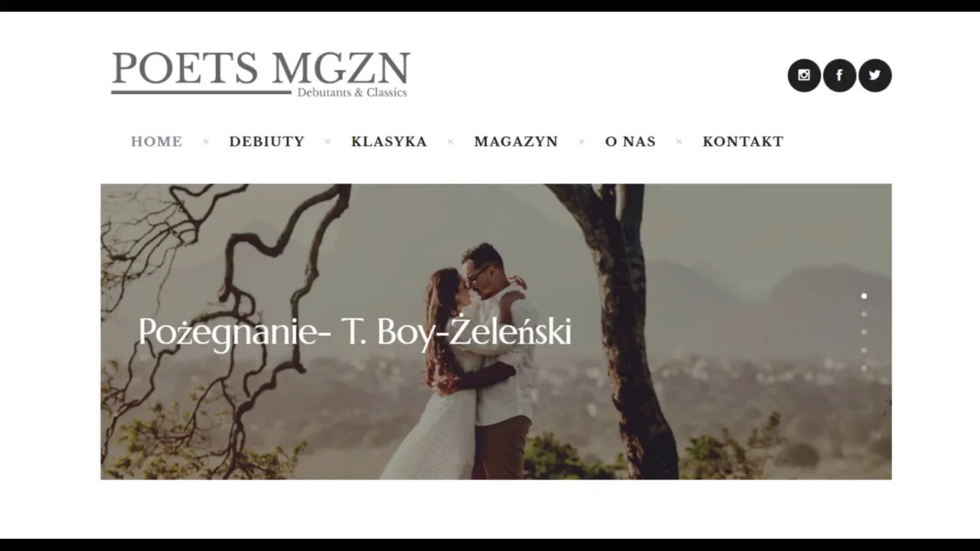Switch to the second slider dot
Screen dimensions: 980x551
pyautogui.click(x=864, y=314)
